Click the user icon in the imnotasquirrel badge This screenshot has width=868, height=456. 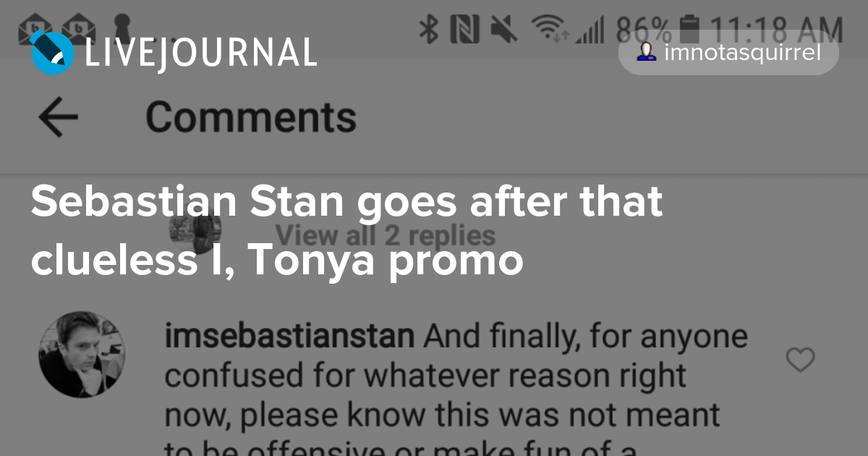click(647, 52)
